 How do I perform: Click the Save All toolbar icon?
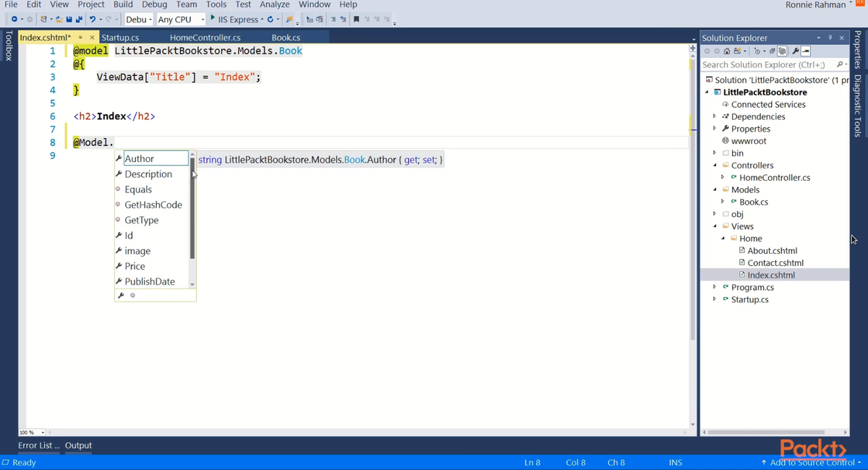pos(79,20)
